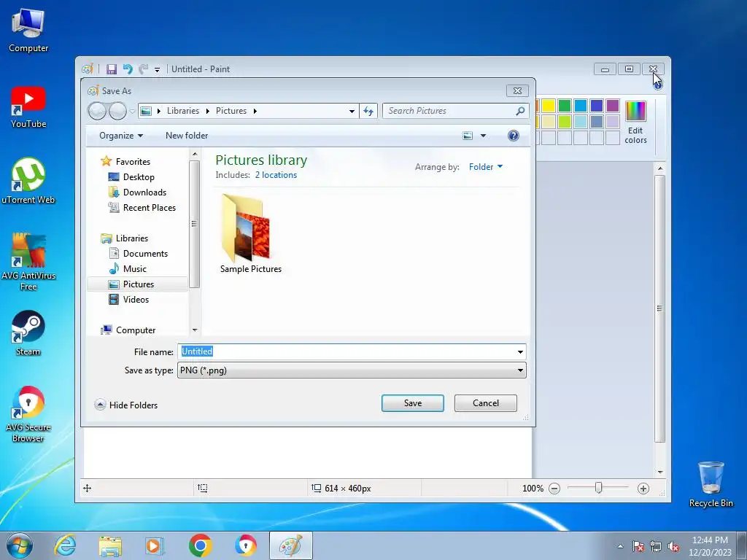This screenshot has width=747, height=560.
Task: Collapse the pane with Hide Folders
Action: (126, 405)
